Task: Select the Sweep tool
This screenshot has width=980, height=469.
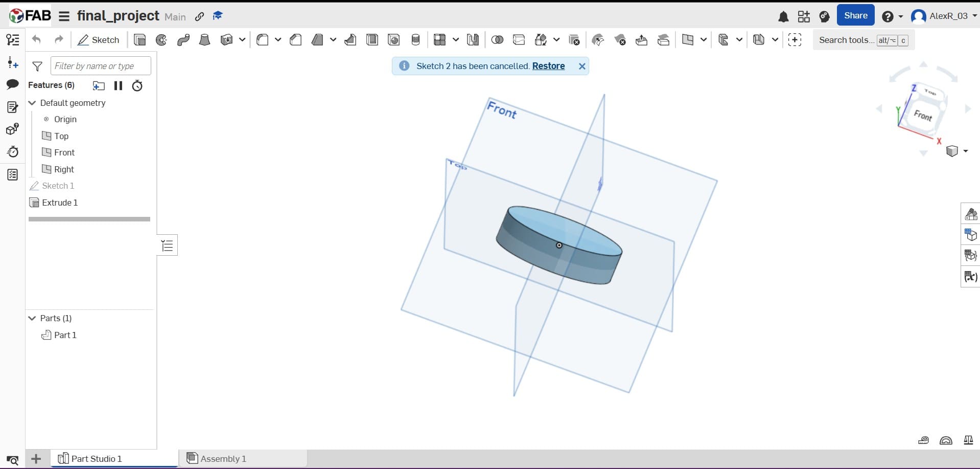Action: coord(183,40)
